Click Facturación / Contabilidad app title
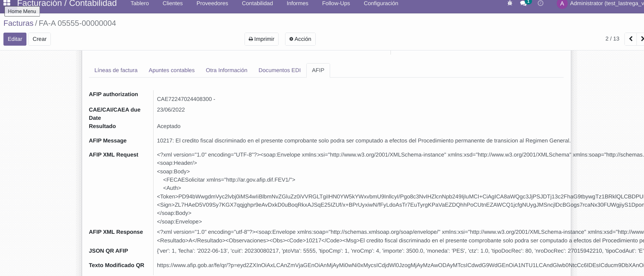Viewport: 644px width, 276px height. click(x=67, y=3)
